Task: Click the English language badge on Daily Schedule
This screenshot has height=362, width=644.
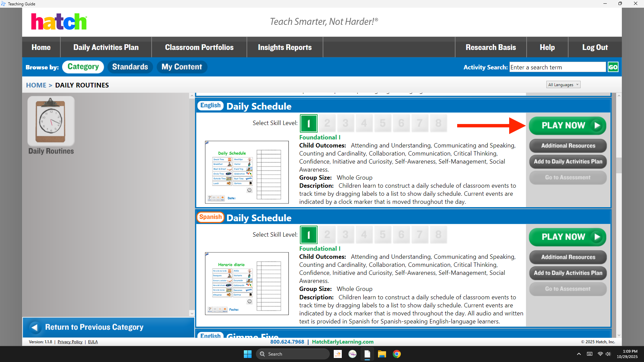Action: [x=210, y=106]
